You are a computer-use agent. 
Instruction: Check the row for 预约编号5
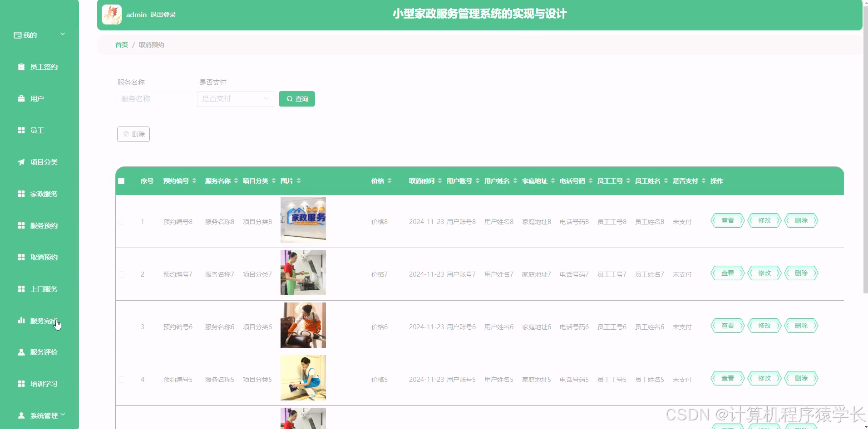coord(121,380)
